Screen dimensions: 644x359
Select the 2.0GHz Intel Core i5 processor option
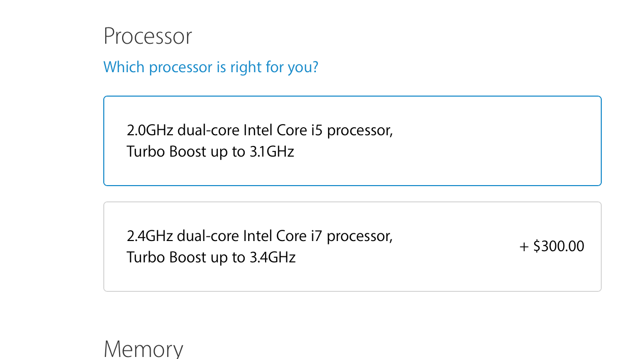coord(352,141)
